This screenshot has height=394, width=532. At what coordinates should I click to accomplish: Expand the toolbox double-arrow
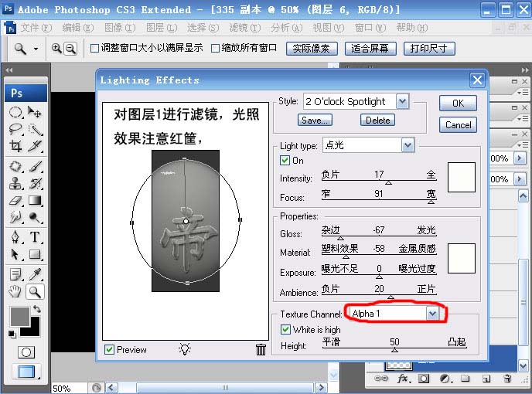click(9, 70)
